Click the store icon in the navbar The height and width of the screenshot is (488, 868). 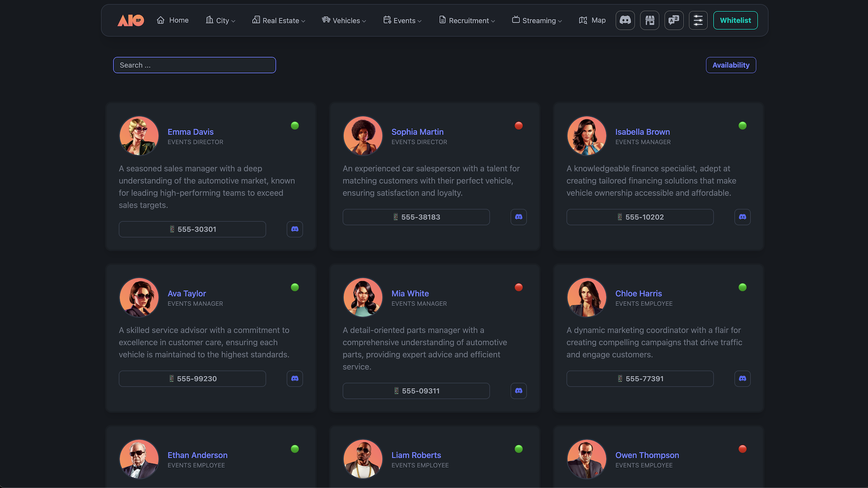click(650, 20)
